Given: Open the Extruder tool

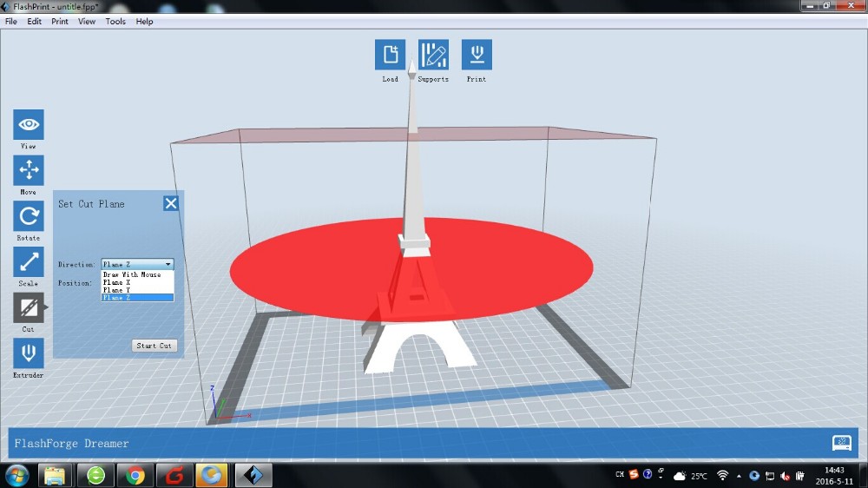Looking at the screenshot, I should (x=28, y=353).
